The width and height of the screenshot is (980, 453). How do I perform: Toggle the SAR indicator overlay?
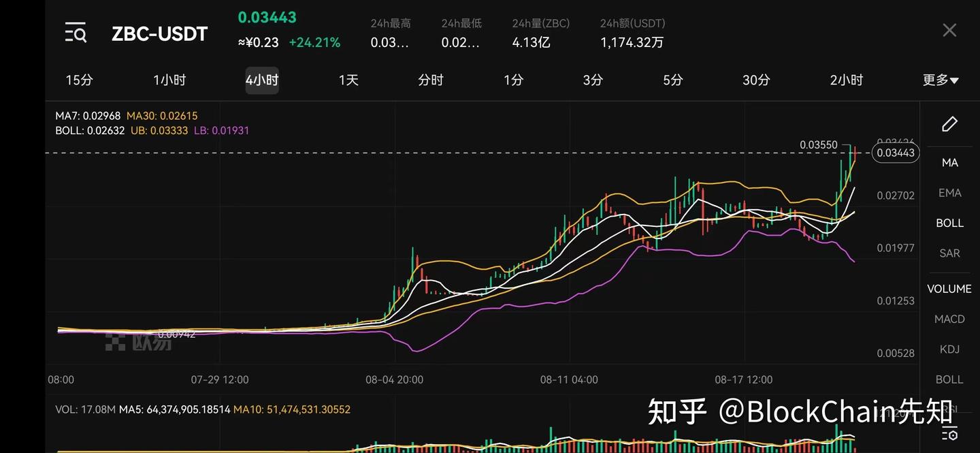(949, 253)
